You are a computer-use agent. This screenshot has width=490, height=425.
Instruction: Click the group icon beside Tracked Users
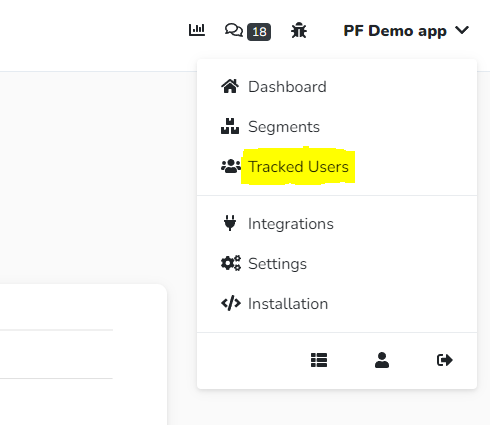pos(231,166)
